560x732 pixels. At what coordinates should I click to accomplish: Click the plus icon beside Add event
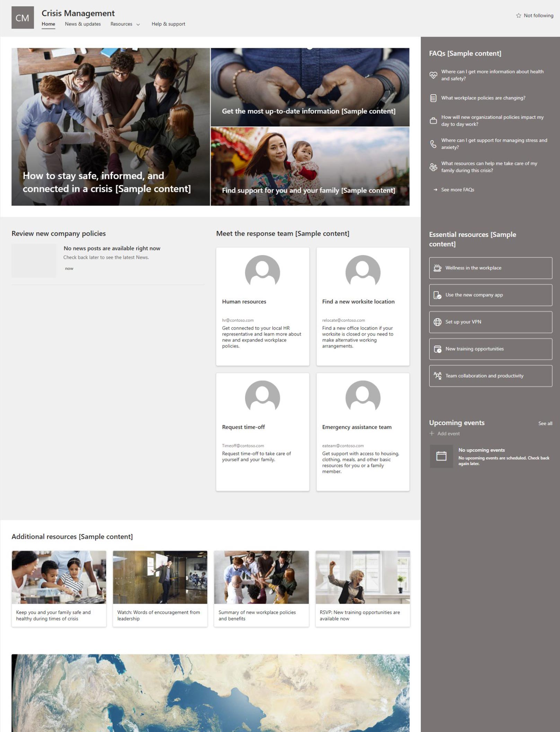(432, 433)
